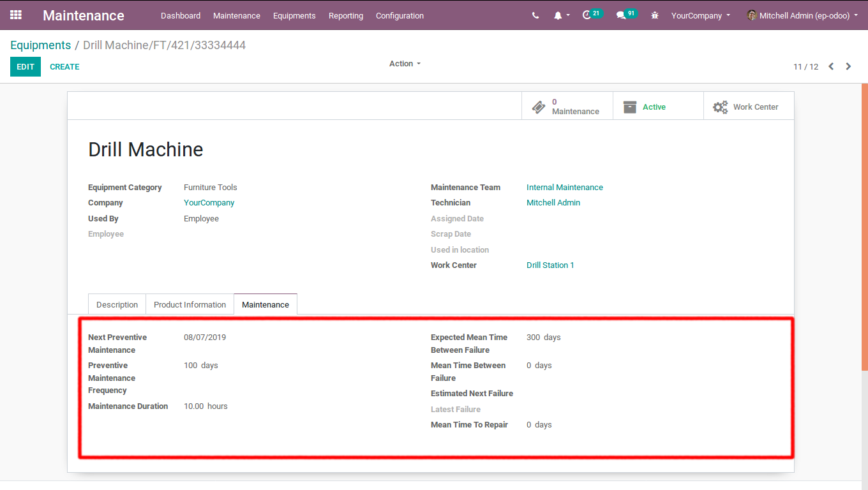Click the Estimated Next Failure label

point(472,394)
